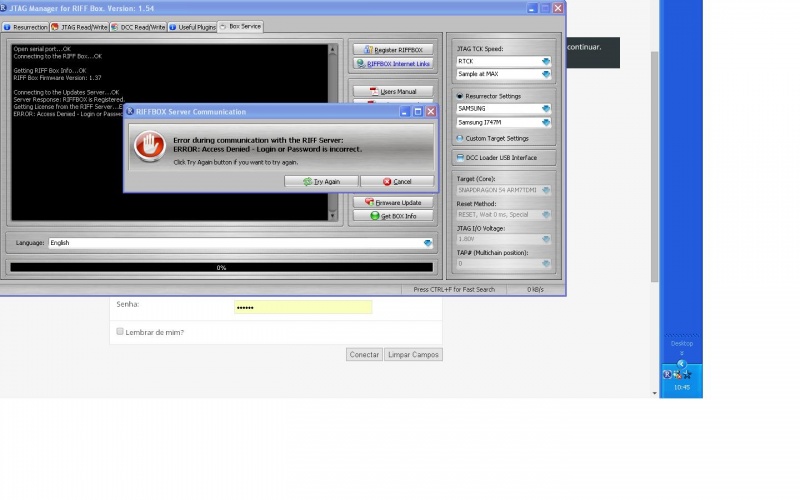This screenshot has height=500, width=800.
Task: Click globe icon on Internet Links
Action: (361, 64)
